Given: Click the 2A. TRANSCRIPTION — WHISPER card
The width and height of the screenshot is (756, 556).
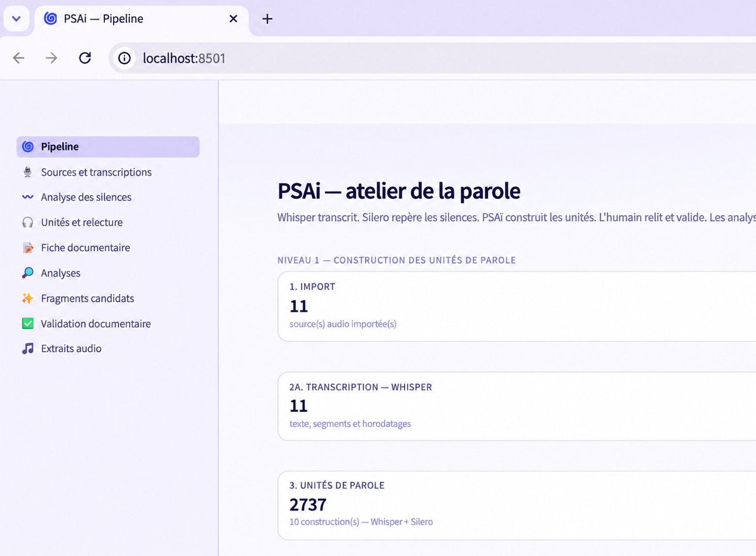Looking at the screenshot, I should pos(517,406).
